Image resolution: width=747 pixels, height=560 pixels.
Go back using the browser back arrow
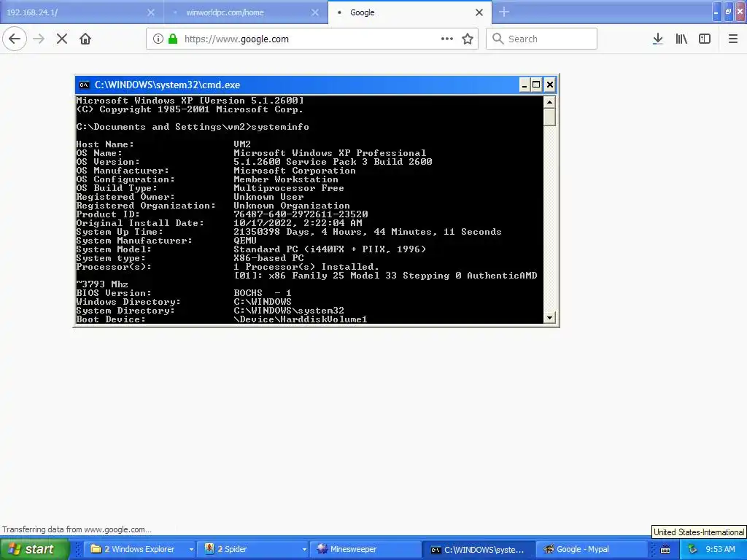[15, 39]
